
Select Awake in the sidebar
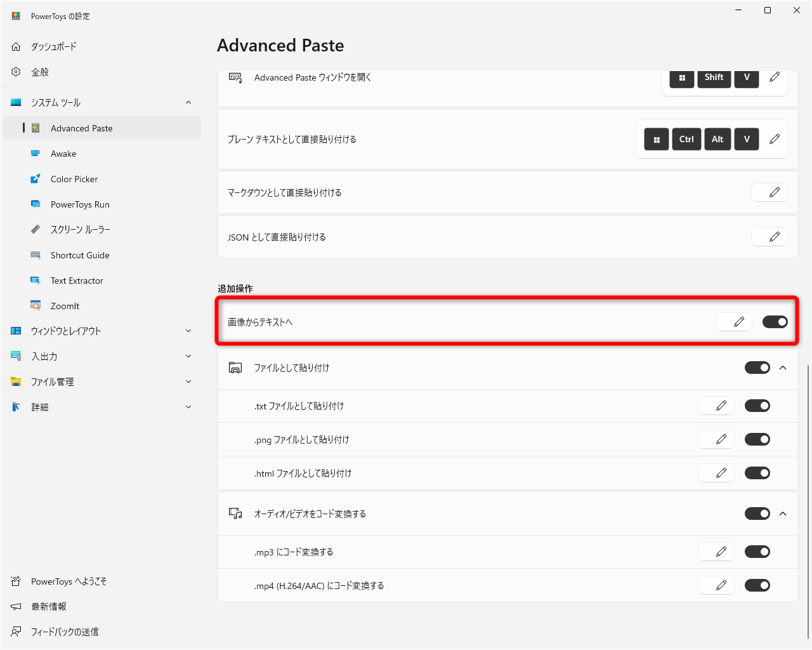click(x=63, y=154)
